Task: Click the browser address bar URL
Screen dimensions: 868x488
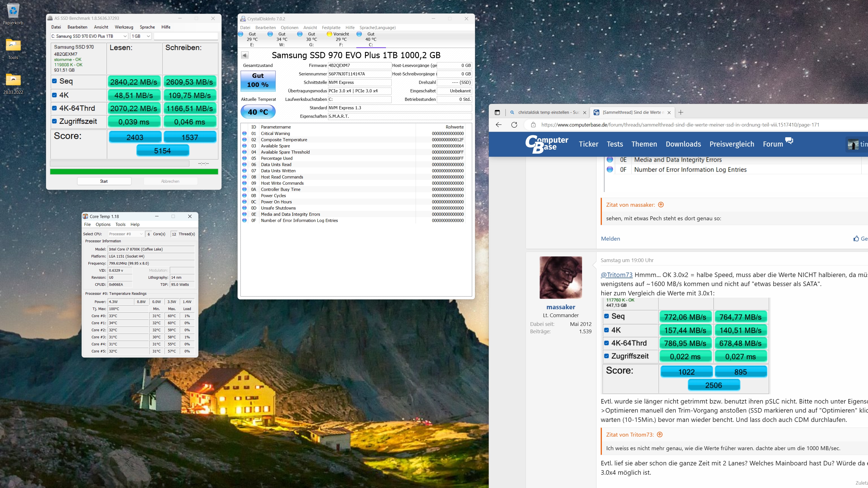Action: [681, 125]
